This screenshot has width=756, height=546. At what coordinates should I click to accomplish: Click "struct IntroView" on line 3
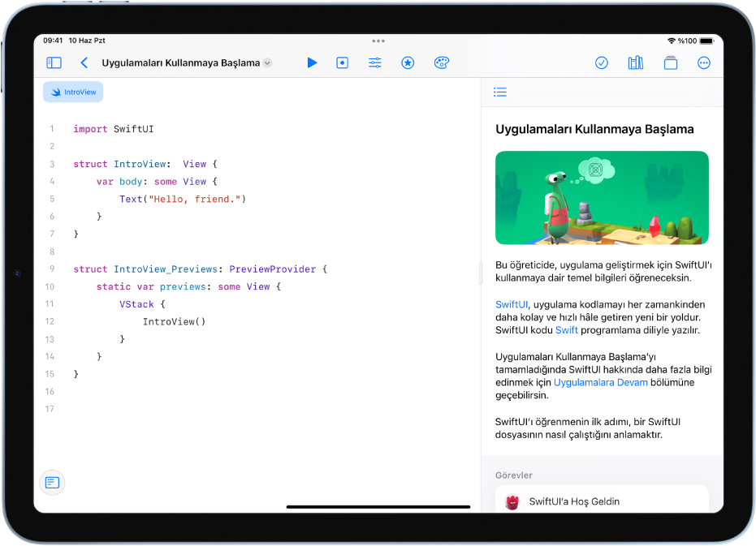119,165
